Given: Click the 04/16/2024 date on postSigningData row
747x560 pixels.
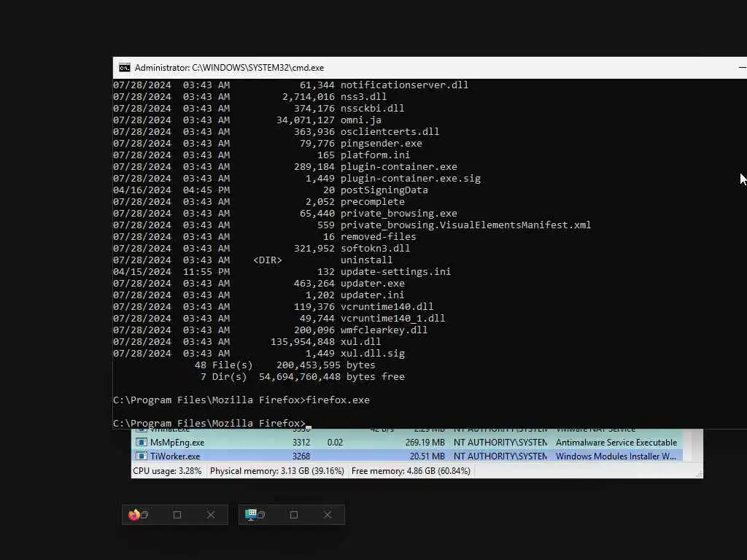Looking at the screenshot, I should pos(142,190).
